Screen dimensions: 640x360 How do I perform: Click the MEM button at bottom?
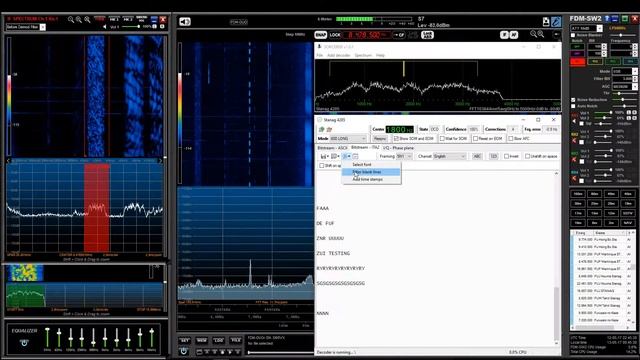202,340
